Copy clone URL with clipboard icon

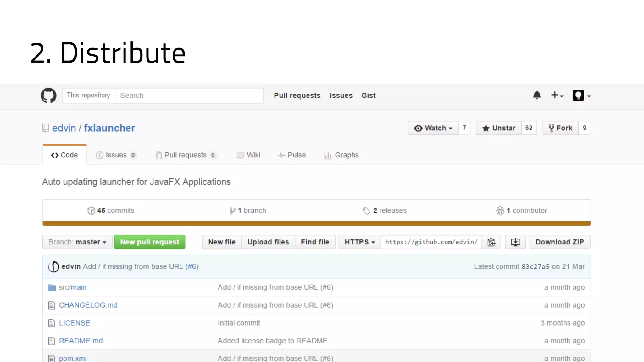(x=491, y=242)
